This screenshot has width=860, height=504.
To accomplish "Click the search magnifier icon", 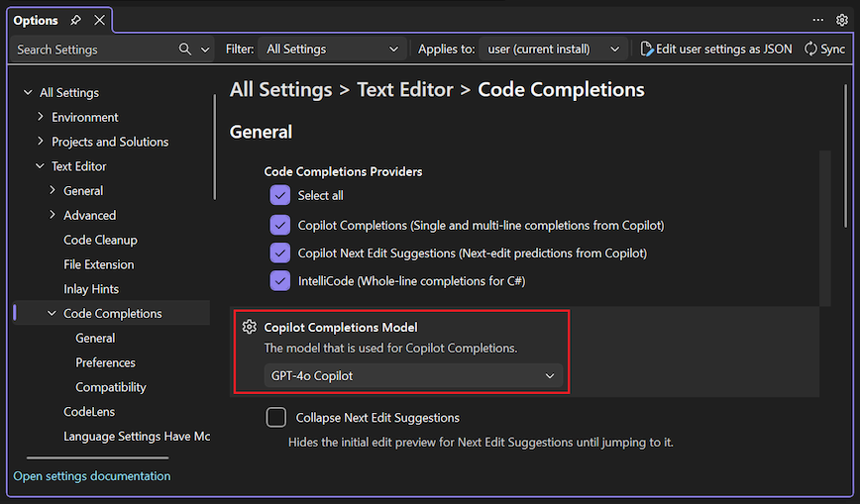I will pos(185,50).
